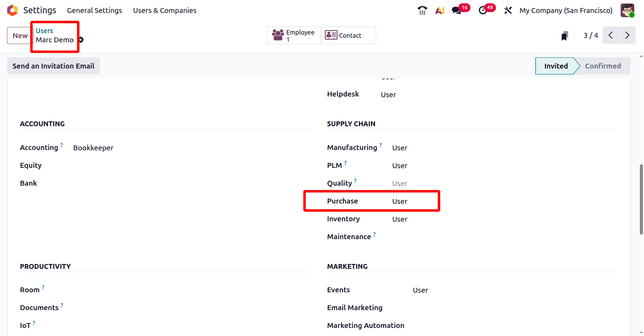Set user status to Confirmed
This screenshot has width=644, height=336.
603,66
